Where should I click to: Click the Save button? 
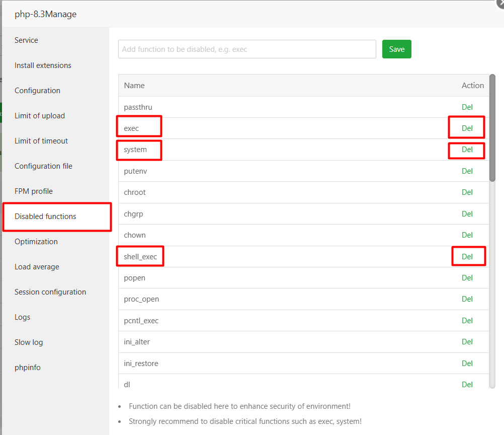pyautogui.click(x=396, y=49)
